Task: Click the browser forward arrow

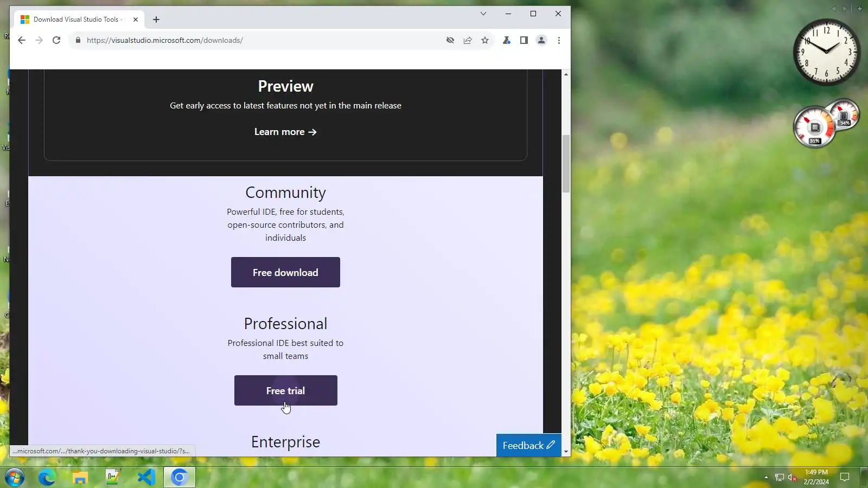Action: click(39, 40)
